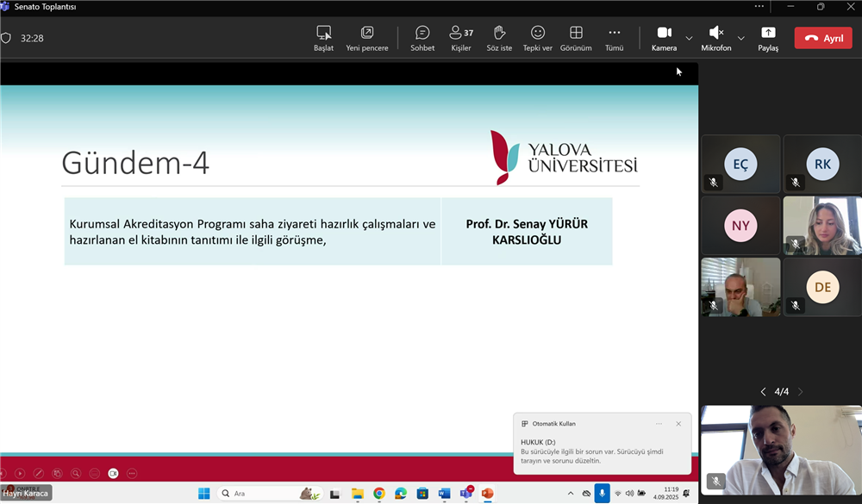Open the Tepki ver reactions

(538, 39)
